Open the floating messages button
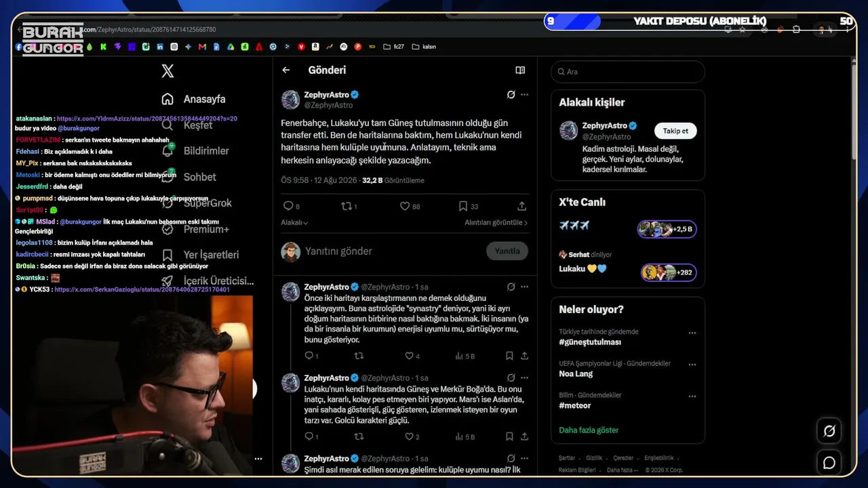The image size is (868, 488). point(829,463)
